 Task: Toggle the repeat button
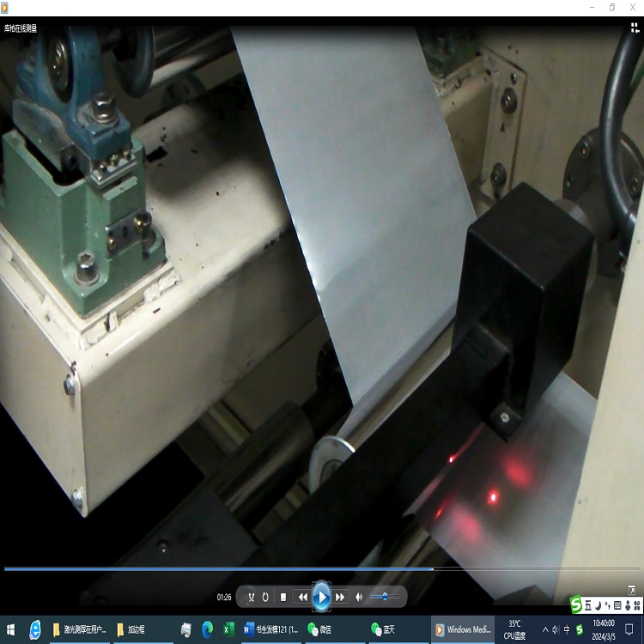click(x=265, y=597)
